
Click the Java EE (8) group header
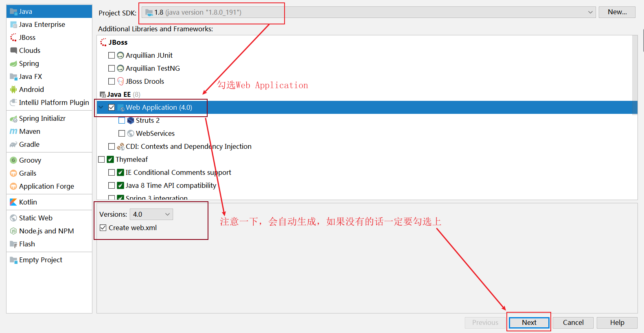(120, 94)
